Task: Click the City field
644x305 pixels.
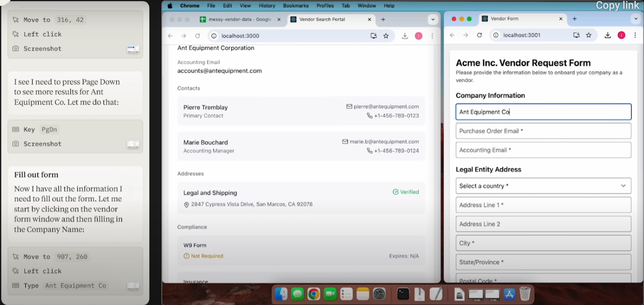Action: point(543,243)
